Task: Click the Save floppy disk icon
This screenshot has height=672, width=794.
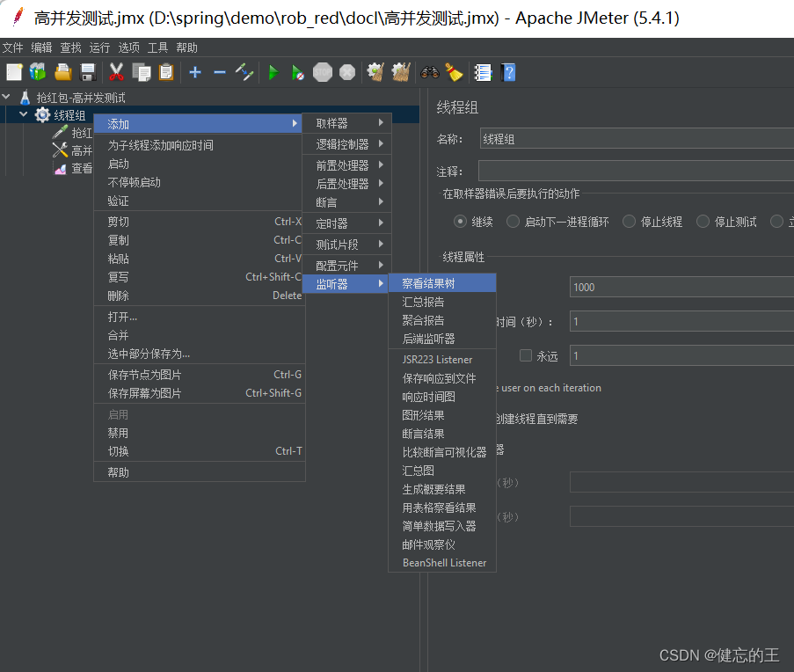Action: [x=88, y=72]
